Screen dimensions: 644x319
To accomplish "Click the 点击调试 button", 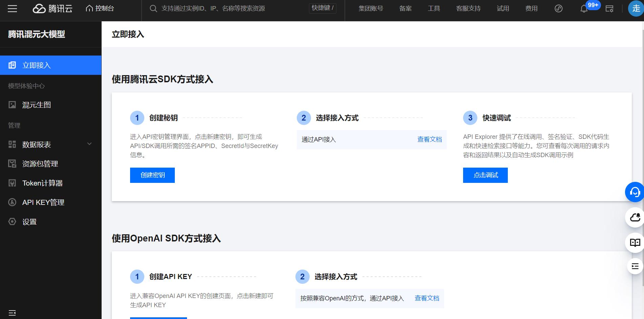I will (485, 175).
